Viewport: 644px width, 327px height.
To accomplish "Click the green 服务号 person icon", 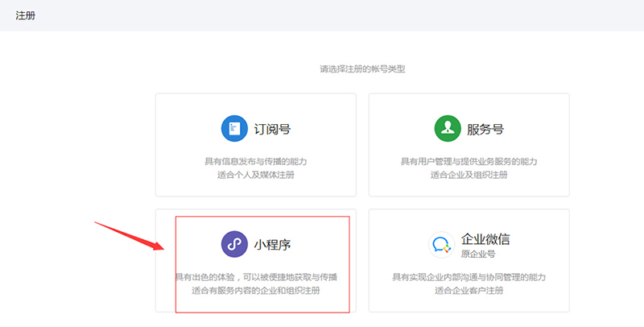I will point(447,128).
